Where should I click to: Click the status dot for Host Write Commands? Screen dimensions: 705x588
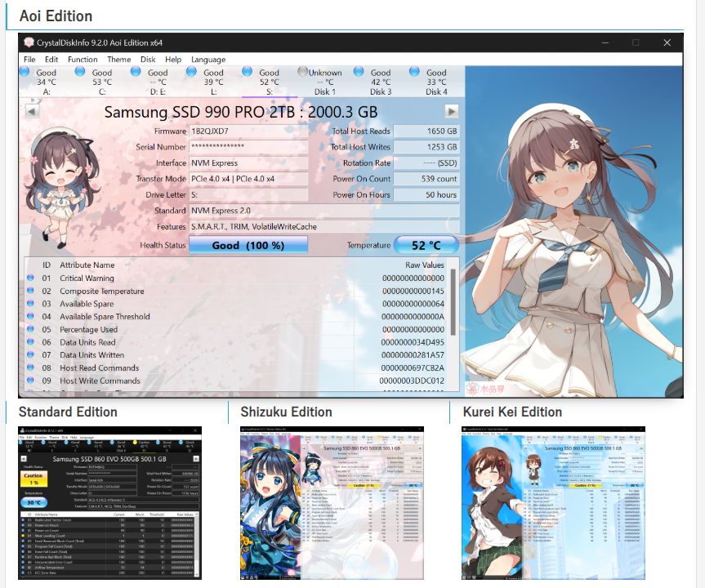point(30,380)
